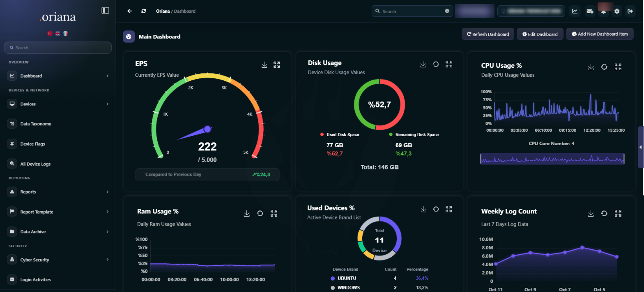Click the Oriana breadcrumb link
The width and height of the screenshot is (644, 292).
click(x=163, y=11)
